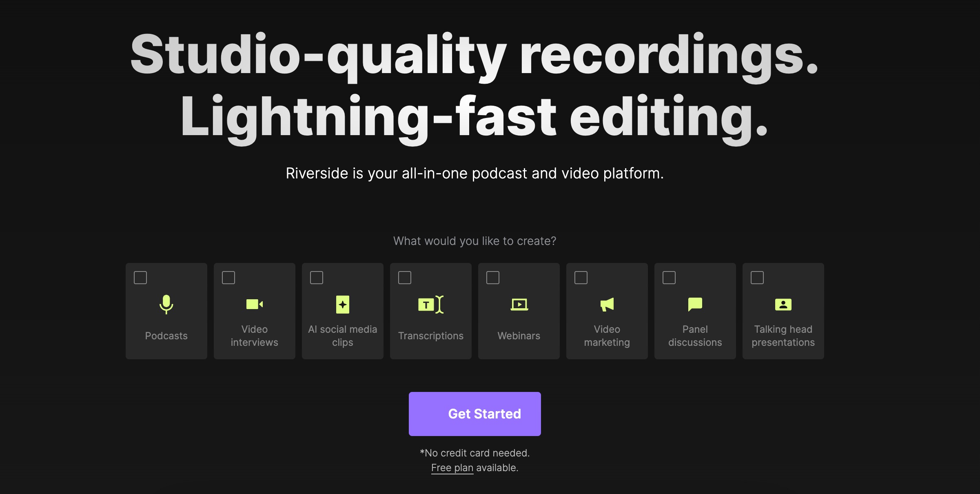Image resolution: width=980 pixels, height=494 pixels.
Task: Select the Podcasts creation icon
Action: [166, 304]
